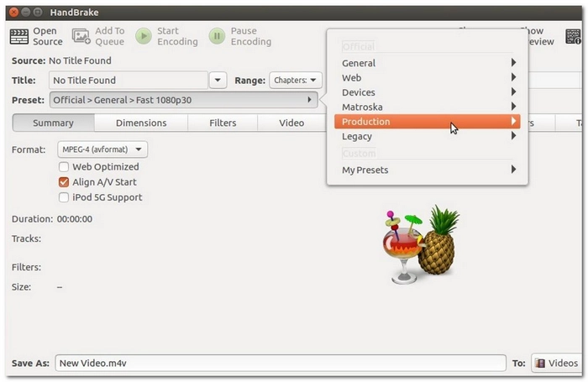Click the Add To Queue picture icon

coord(81,36)
